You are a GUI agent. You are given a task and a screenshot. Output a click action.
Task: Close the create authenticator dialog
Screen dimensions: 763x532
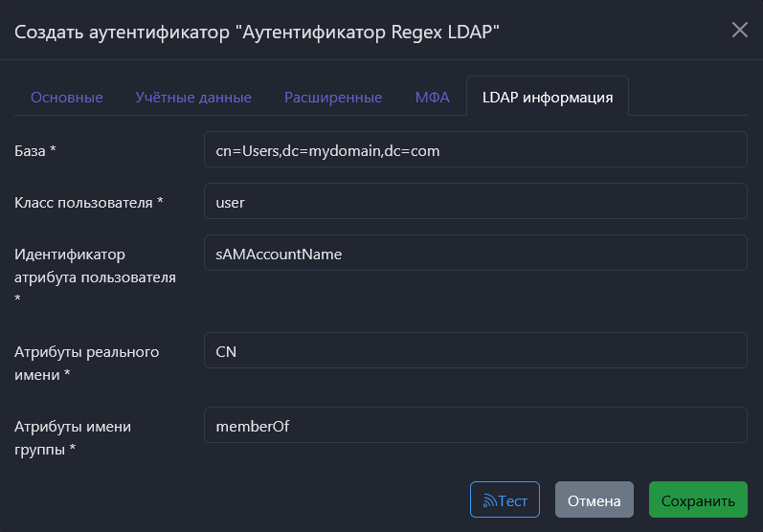(x=739, y=30)
